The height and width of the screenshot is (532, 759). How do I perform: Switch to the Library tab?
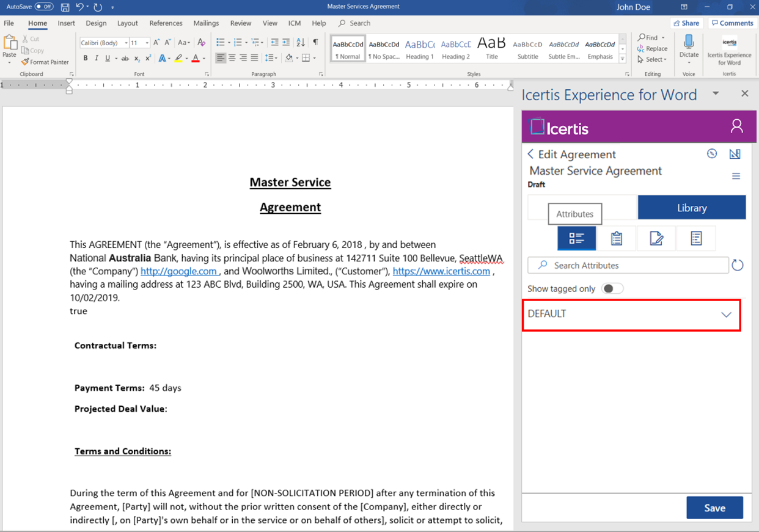point(691,208)
